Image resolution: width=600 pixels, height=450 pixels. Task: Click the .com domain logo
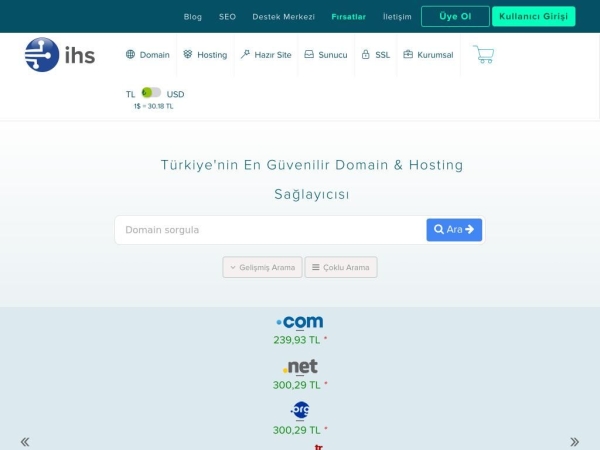[x=300, y=322]
